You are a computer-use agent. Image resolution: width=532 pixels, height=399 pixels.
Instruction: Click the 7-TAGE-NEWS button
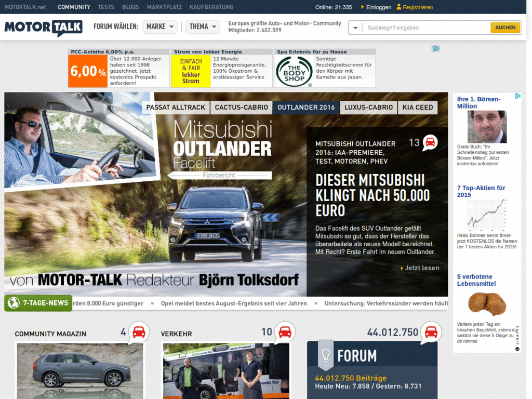click(x=38, y=303)
